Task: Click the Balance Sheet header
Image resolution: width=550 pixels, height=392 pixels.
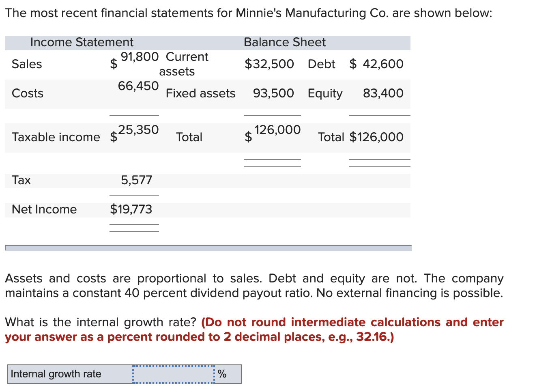Action: 285,42
